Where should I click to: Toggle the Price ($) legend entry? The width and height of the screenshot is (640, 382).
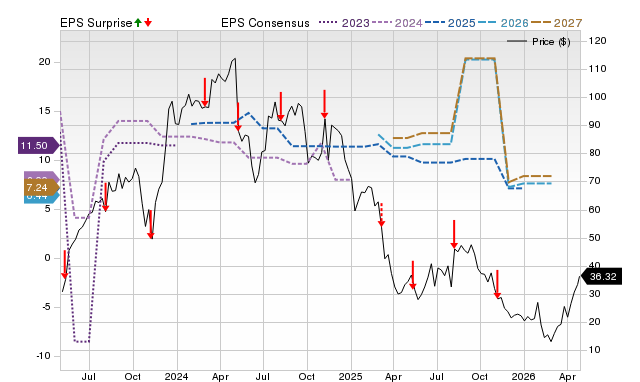coord(539,42)
